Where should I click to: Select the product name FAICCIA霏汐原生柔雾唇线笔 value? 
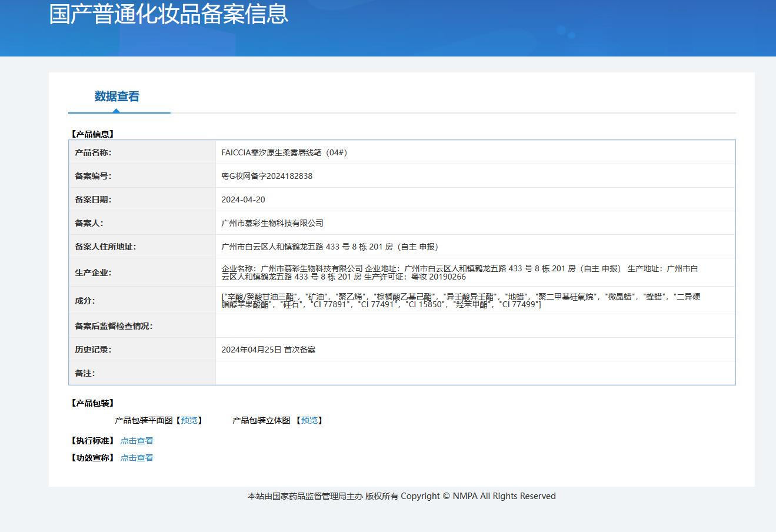[x=284, y=152]
